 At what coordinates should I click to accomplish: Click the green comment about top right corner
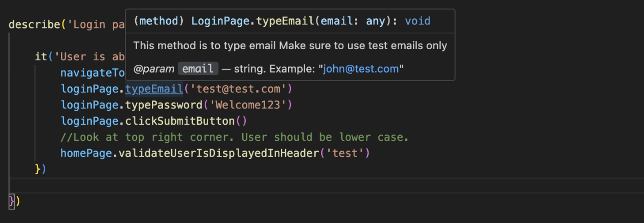pyautogui.click(x=235, y=137)
